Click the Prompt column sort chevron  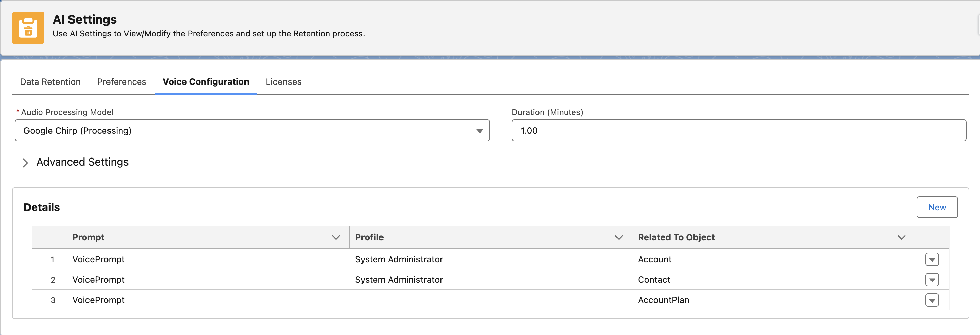tap(336, 238)
